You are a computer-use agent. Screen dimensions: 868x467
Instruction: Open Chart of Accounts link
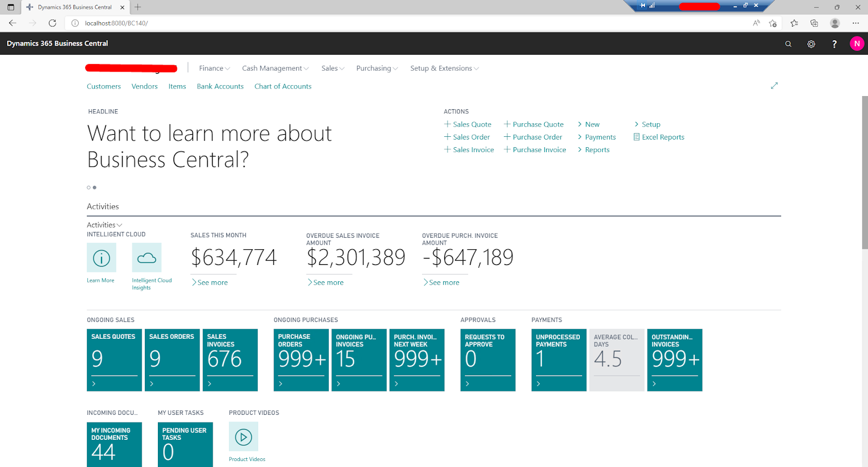(283, 86)
